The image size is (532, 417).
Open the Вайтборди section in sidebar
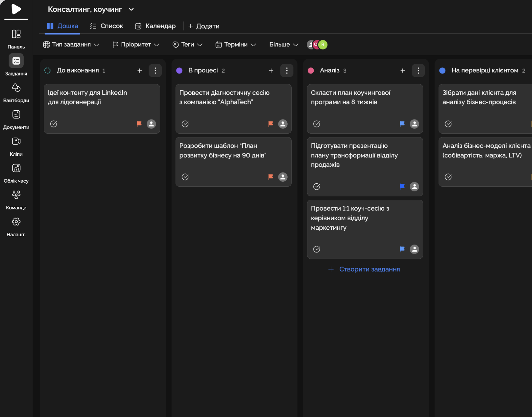(16, 88)
